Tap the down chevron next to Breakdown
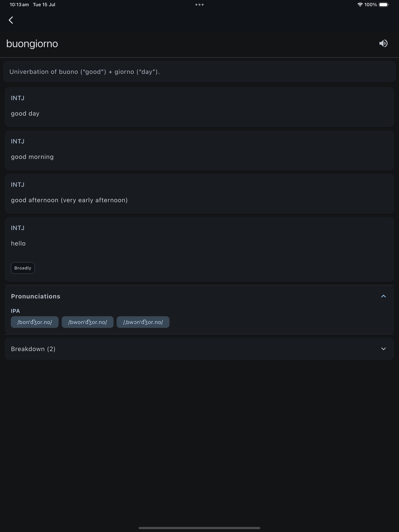 383,349
